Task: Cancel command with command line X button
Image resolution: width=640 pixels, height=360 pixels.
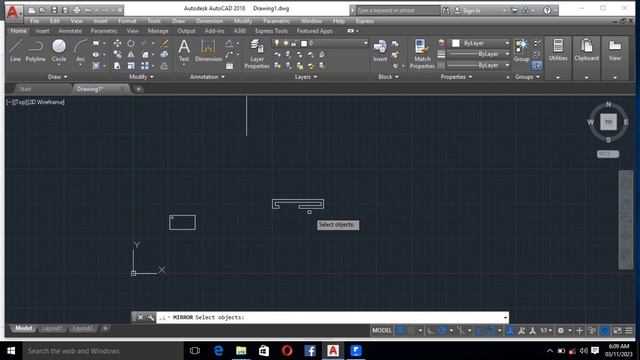Action: (x=140, y=317)
